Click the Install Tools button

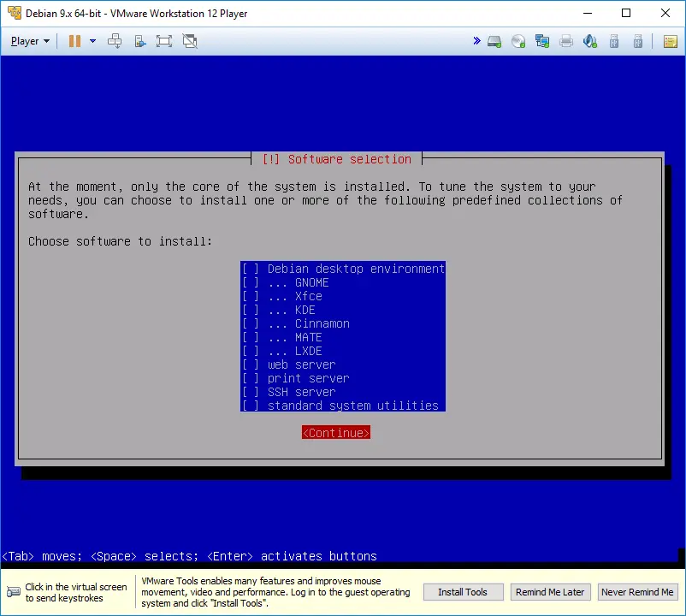pyautogui.click(x=463, y=592)
